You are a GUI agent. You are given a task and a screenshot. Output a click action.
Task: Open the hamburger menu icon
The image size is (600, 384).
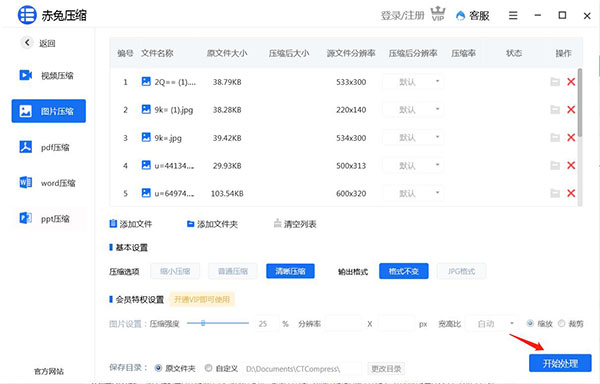(513, 15)
